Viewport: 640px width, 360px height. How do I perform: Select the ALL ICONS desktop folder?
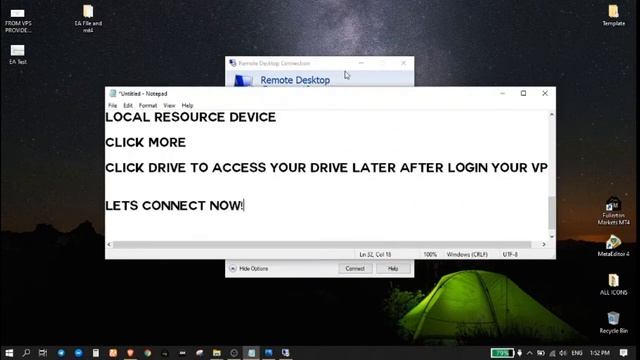tap(613, 284)
